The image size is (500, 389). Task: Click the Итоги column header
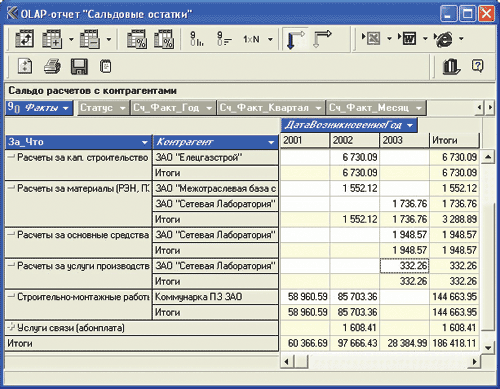coord(454,140)
